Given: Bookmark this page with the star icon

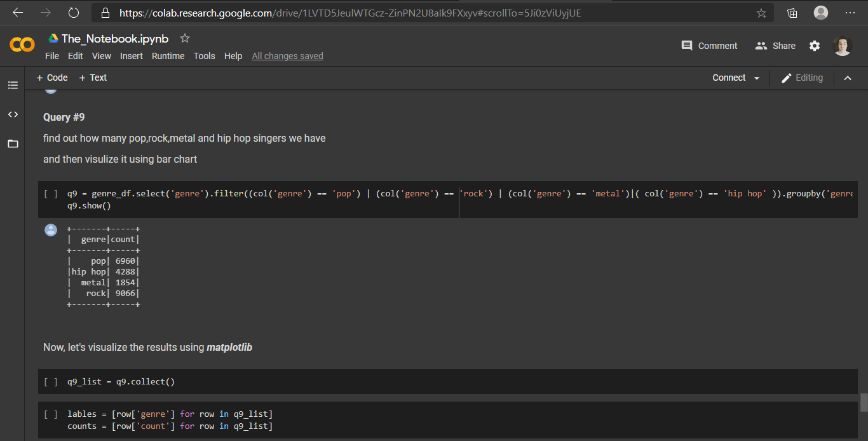Looking at the screenshot, I should (x=761, y=13).
